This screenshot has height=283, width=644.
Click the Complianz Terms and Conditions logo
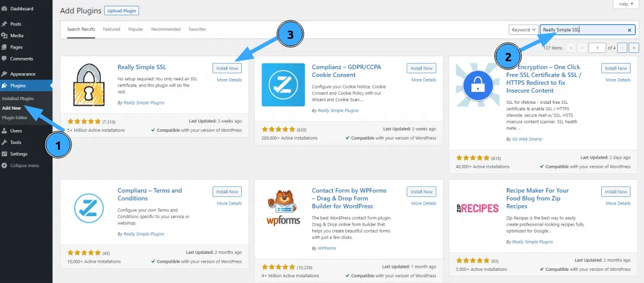pos(89,208)
